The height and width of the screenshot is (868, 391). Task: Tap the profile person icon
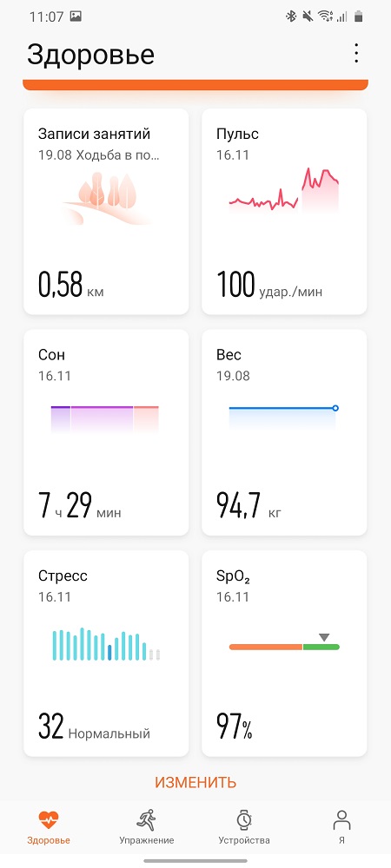point(341,819)
